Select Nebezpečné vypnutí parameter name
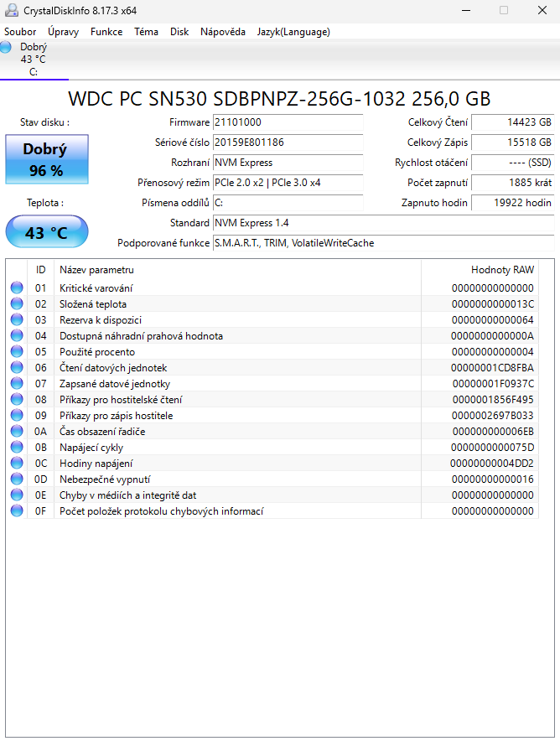560x741 pixels. point(105,479)
